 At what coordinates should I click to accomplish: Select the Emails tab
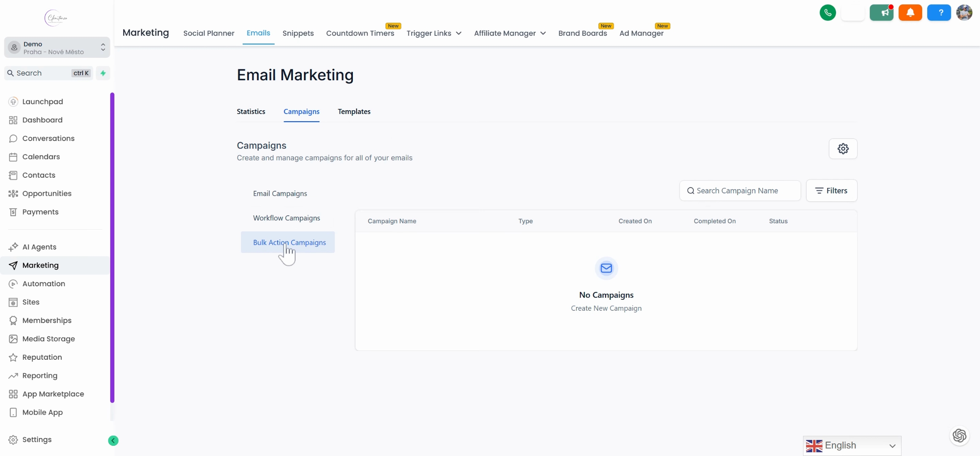click(258, 33)
